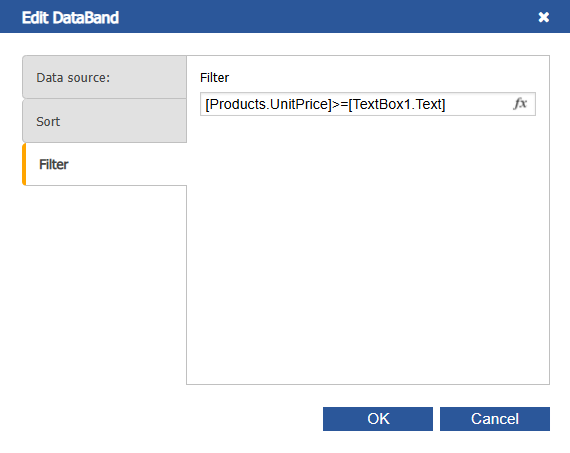Open the fx expression editor
Screen dimensions: 570x453
(x=520, y=104)
